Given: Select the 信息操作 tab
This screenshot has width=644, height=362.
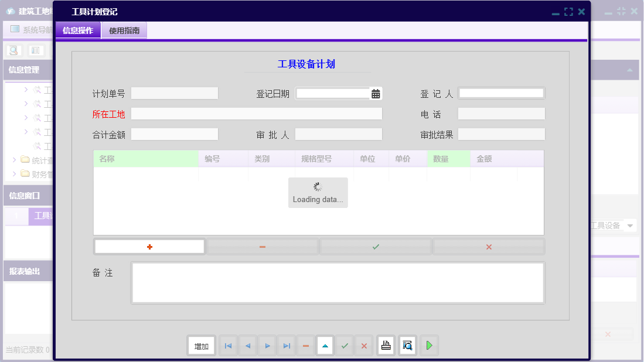Looking at the screenshot, I should click(x=77, y=30).
